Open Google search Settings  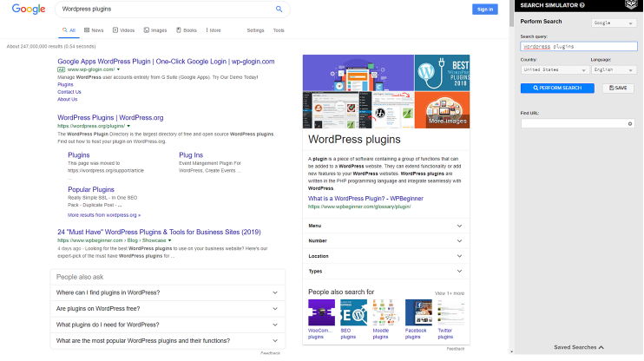click(x=255, y=30)
